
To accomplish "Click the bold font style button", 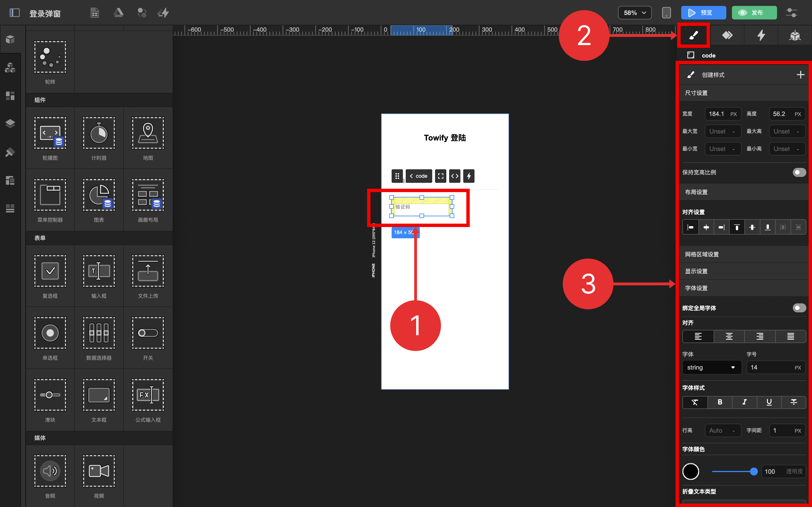I will 720,402.
